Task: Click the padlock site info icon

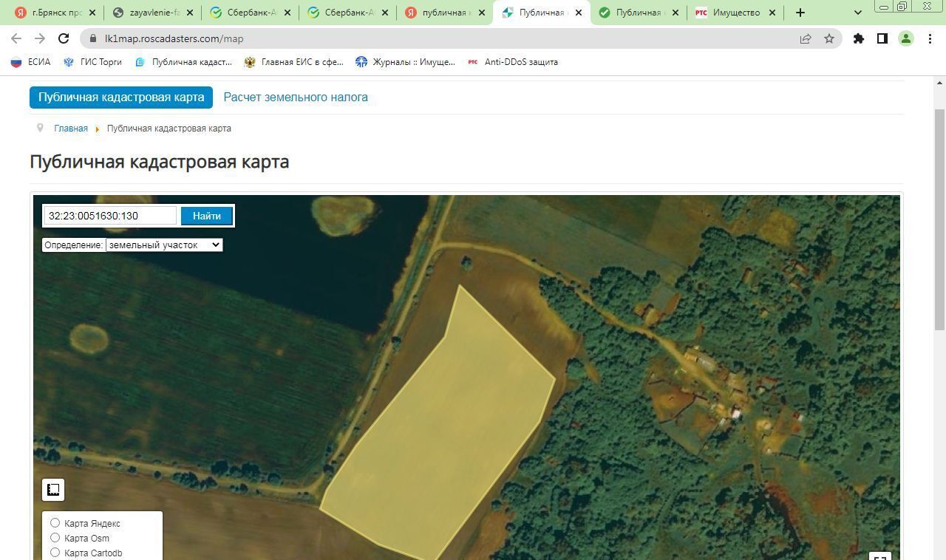Action: [x=92, y=38]
